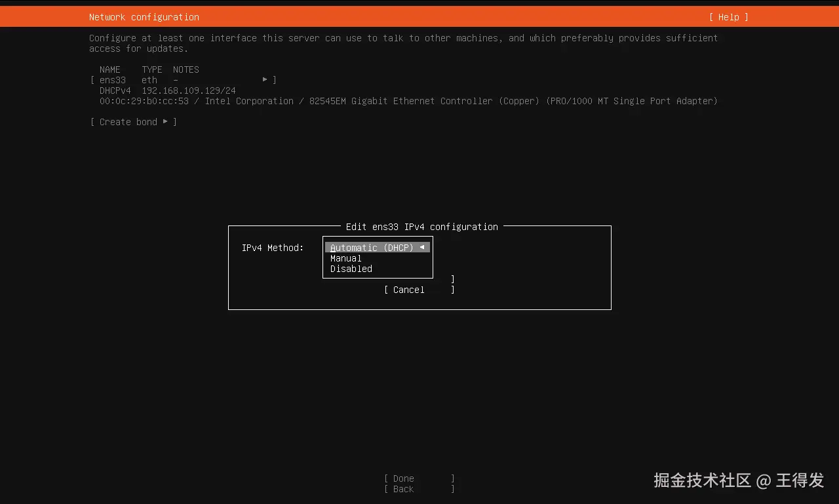Open the ens33 interface entry menu
The image size is (839, 504).
[x=183, y=80]
